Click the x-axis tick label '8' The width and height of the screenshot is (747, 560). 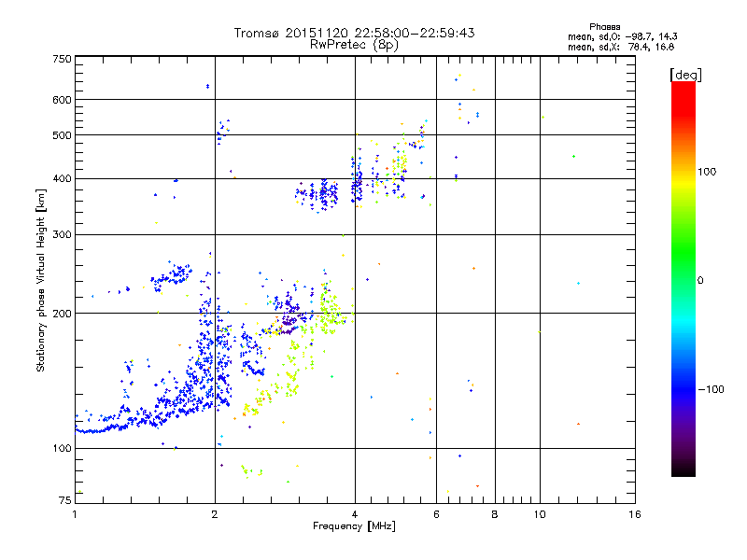point(495,514)
